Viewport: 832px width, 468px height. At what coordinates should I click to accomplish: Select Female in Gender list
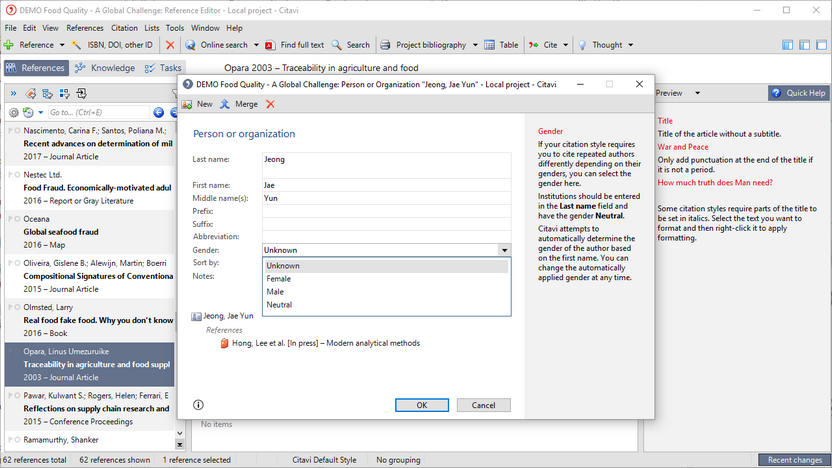click(x=386, y=279)
